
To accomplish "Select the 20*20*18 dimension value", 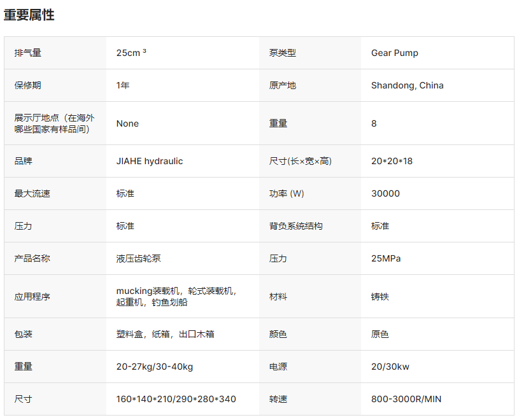I will [392, 161].
